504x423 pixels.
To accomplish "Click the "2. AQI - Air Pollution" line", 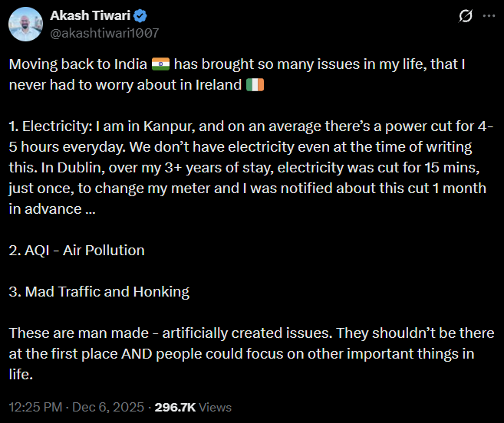I will [x=77, y=250].
